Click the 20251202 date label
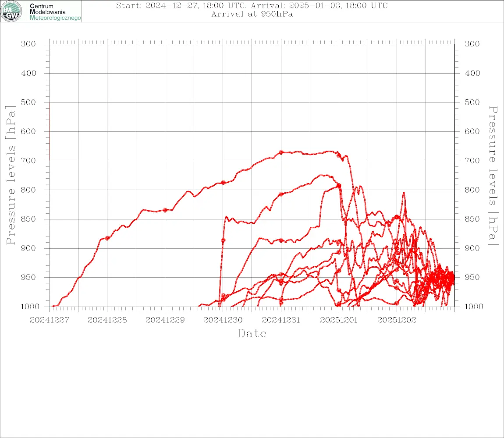The height and width of the screenshot is (438, 504). (396, 320)
